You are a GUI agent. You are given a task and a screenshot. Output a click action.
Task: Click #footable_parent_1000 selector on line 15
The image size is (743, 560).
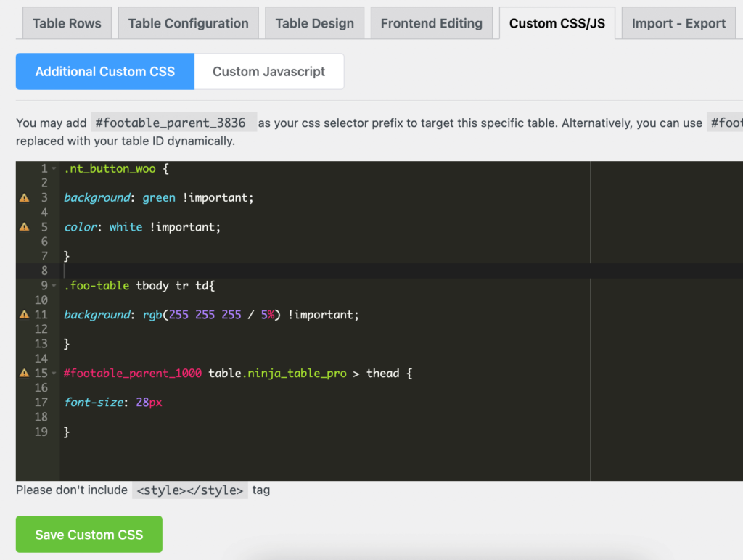[x=133, y=374]
